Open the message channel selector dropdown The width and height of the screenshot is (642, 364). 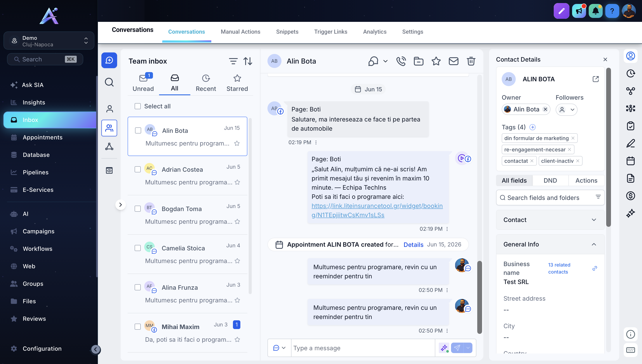click(279, 348)
